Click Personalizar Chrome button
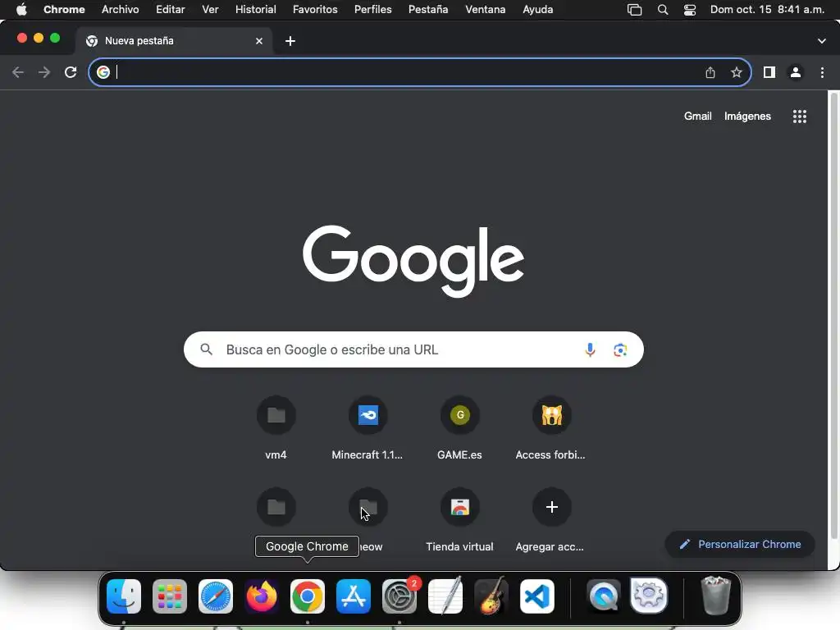This screenshot has width=840, height=630. (x=740, y=545)
